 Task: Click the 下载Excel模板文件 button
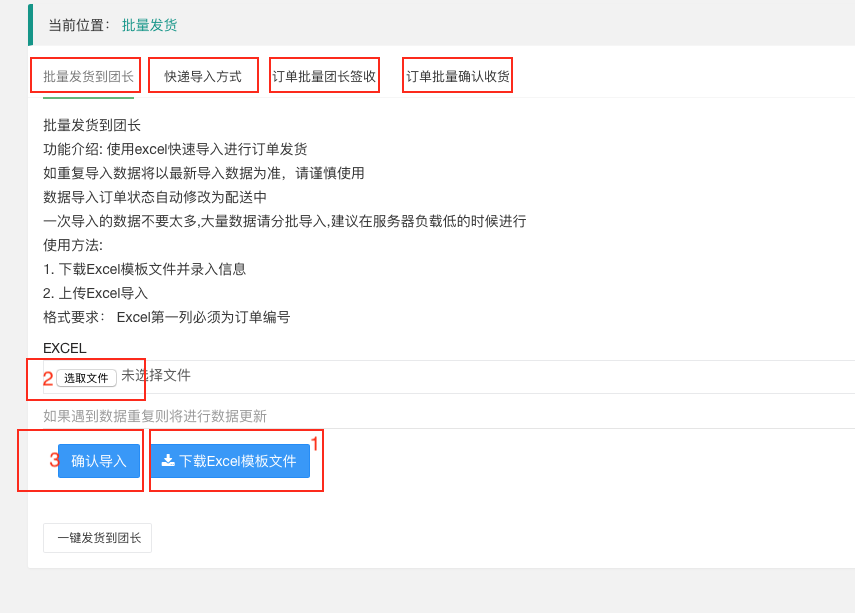230,461
